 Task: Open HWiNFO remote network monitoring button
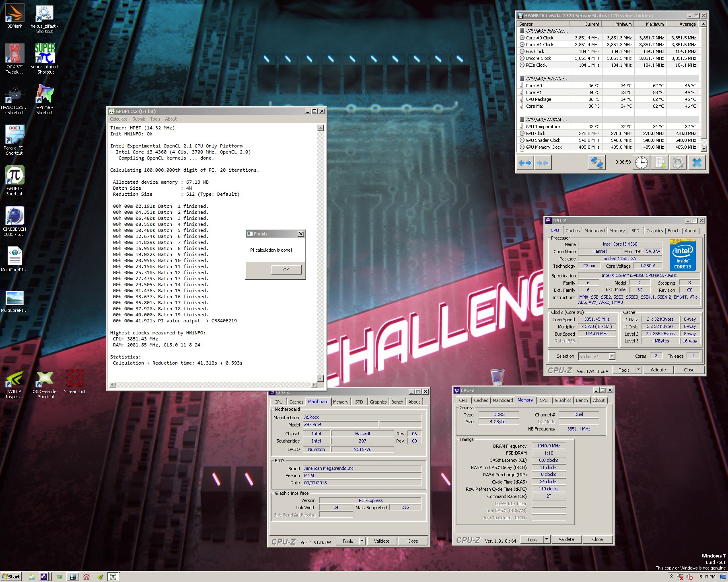(596, 163)
